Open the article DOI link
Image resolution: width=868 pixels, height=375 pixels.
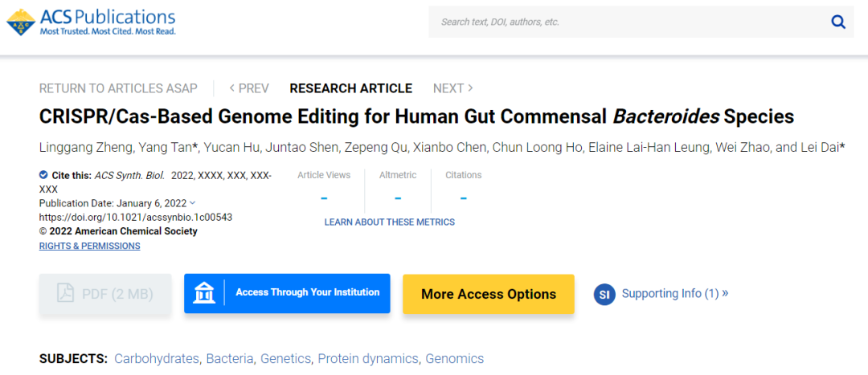[136, 217]
